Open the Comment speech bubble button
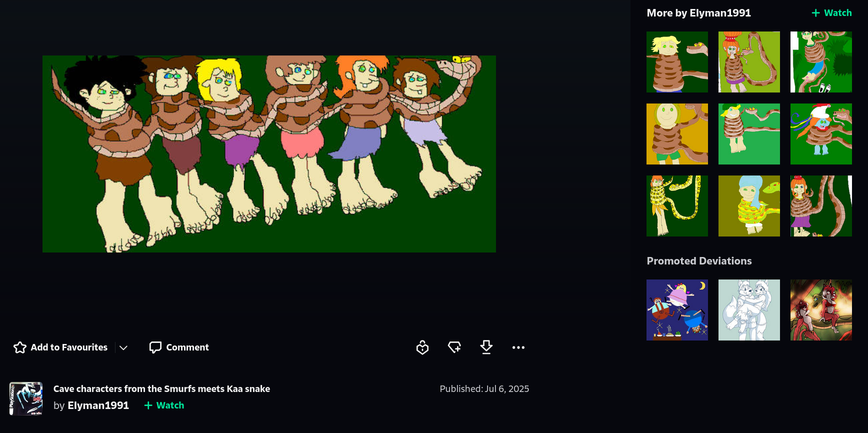The image size is (868, 433). (x=179, y=347)
